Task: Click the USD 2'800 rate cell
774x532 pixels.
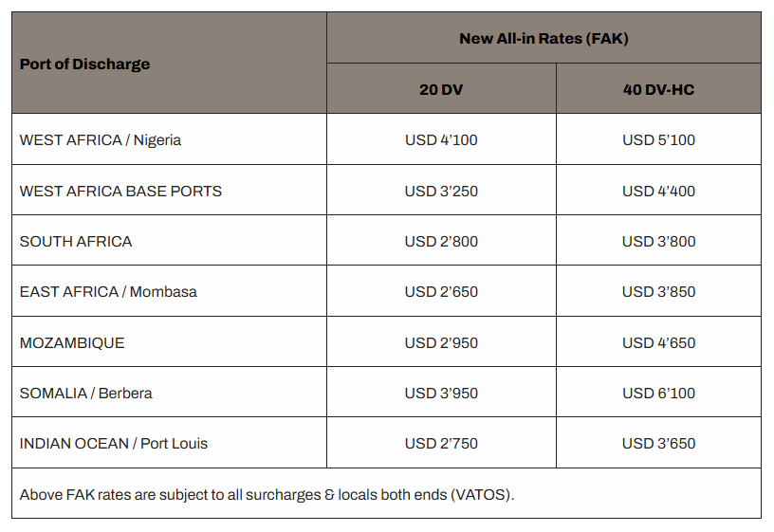Action: pos(441,242)
